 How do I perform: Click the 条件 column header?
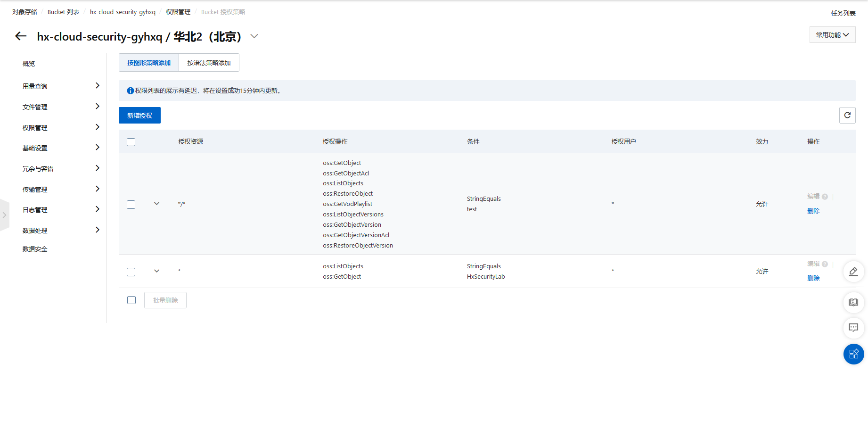pos(473,141)
